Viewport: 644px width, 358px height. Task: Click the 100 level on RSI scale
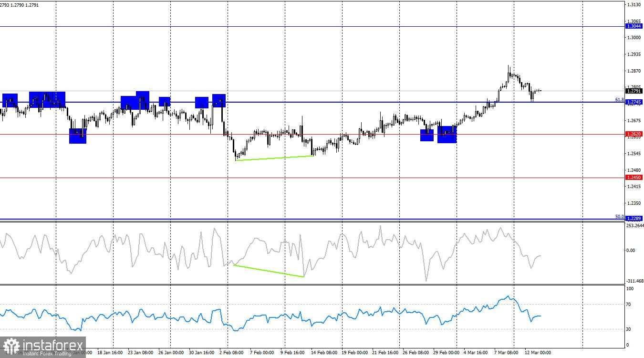pos(630,289)
